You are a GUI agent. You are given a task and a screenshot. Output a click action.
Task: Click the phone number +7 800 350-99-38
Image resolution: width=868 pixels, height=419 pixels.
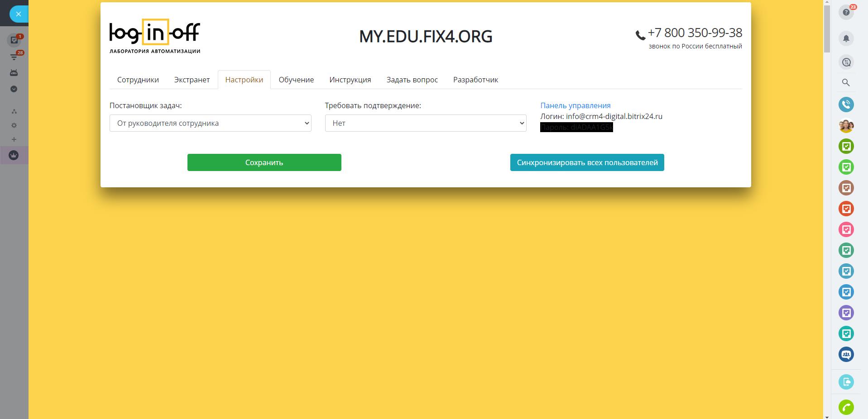pyautogui.click(x=695, y=33)
